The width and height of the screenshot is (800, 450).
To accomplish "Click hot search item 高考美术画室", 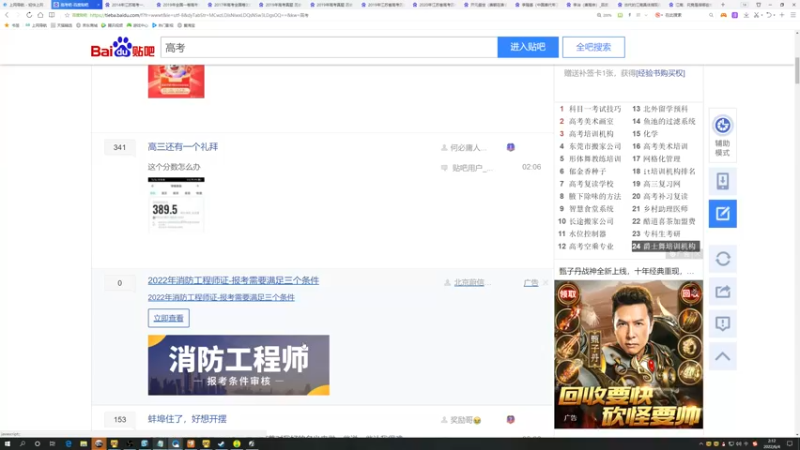I will pos(591,121).
